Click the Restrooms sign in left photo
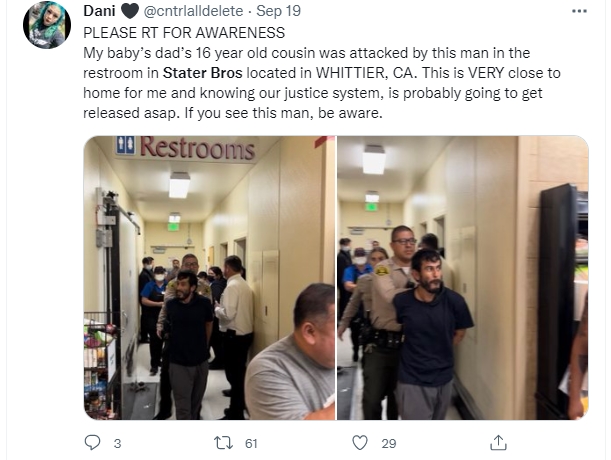 pyautogui.click(x=185, y=147)
